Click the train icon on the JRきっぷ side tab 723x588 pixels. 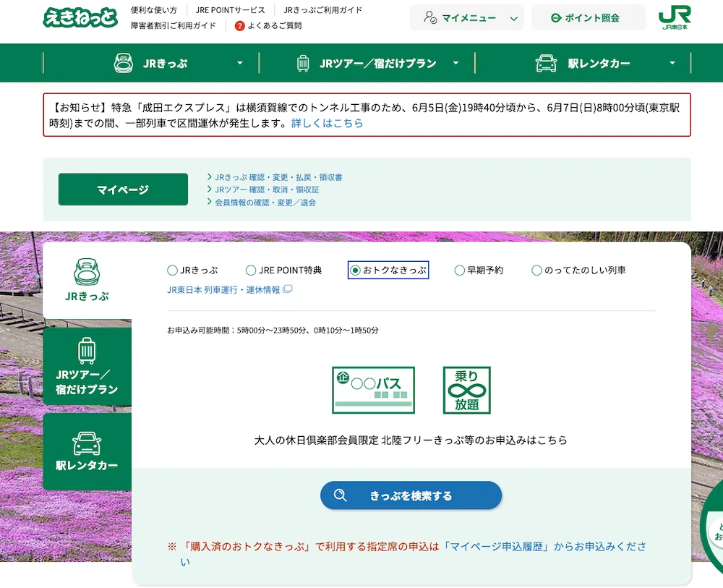tap(87, 272)
